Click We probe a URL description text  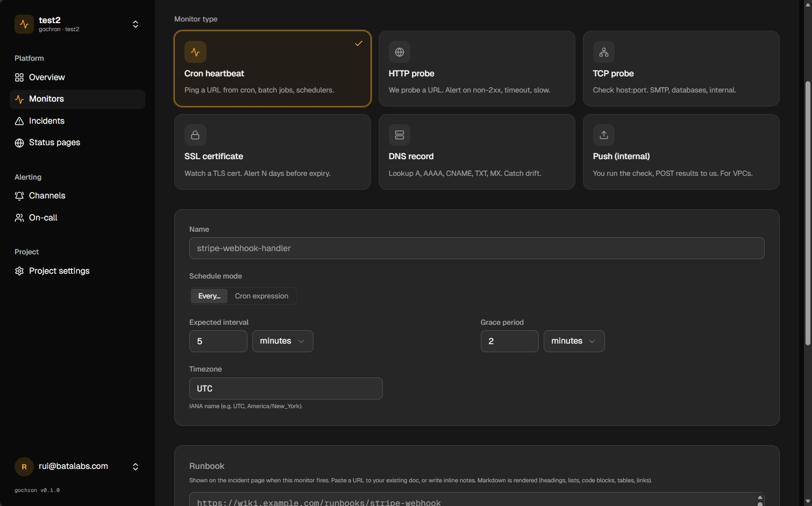(x=469, y=90)
